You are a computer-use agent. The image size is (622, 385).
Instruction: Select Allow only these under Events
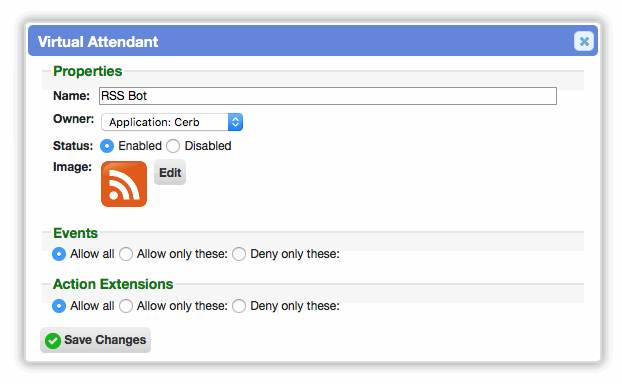coord(126,254)
